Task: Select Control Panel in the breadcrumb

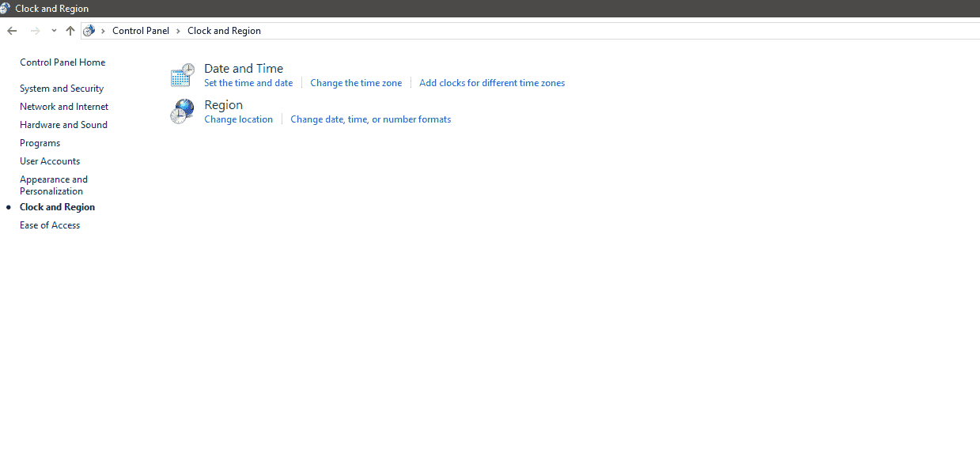Action: point(141,31)
